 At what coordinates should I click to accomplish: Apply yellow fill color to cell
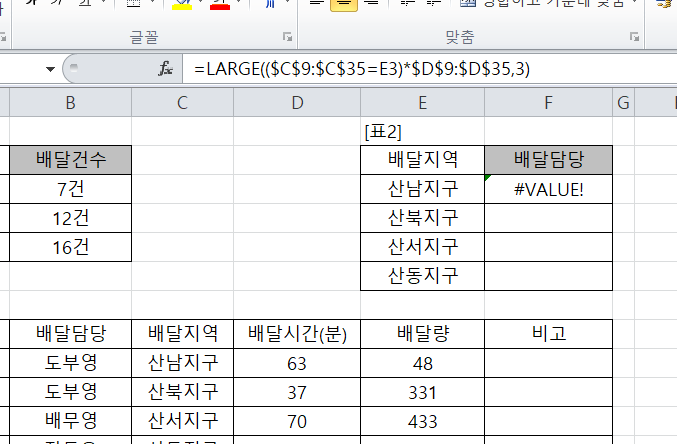(x=183, y=4)
